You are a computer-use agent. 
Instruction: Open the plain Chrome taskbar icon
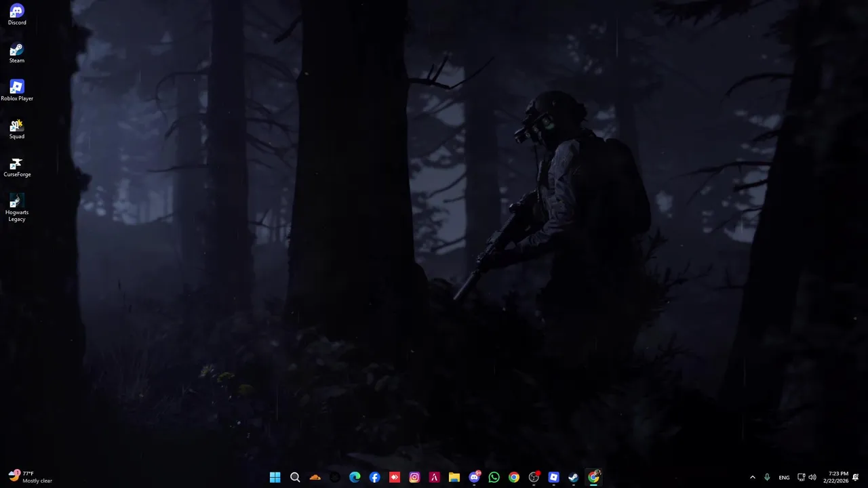click(x=514, y=477)
